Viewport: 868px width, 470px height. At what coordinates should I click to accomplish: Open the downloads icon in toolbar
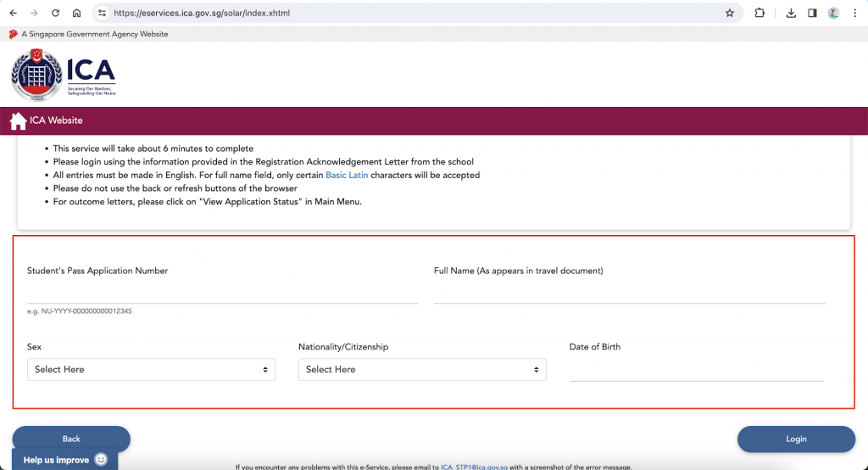tap(791, 14)
